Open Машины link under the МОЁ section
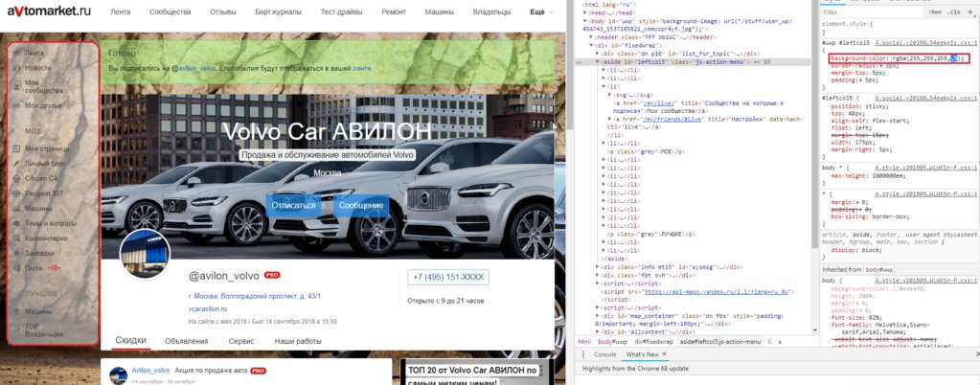 point(38,208)
